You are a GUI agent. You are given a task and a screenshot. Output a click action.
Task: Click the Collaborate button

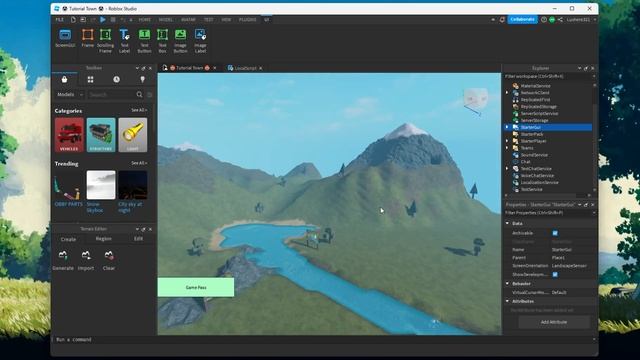pyautogui.click(x=522, y=20)
